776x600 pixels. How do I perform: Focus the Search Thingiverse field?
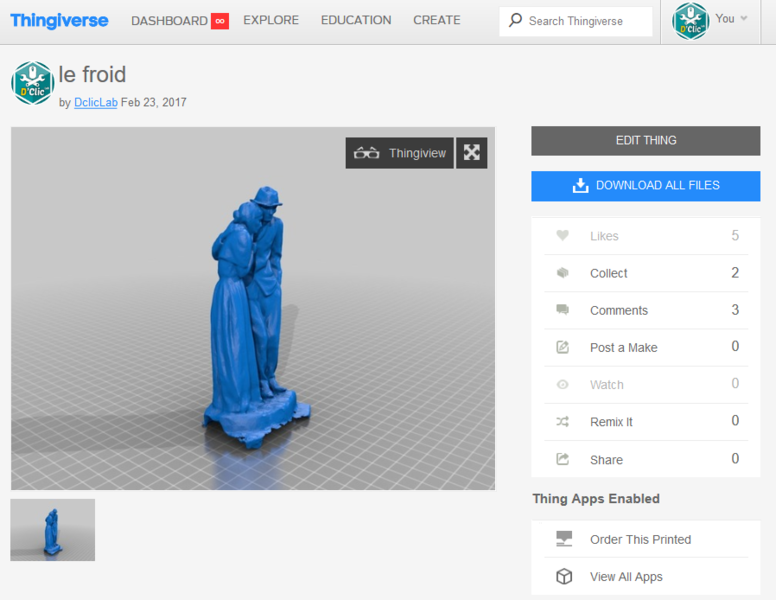point(576,21)
